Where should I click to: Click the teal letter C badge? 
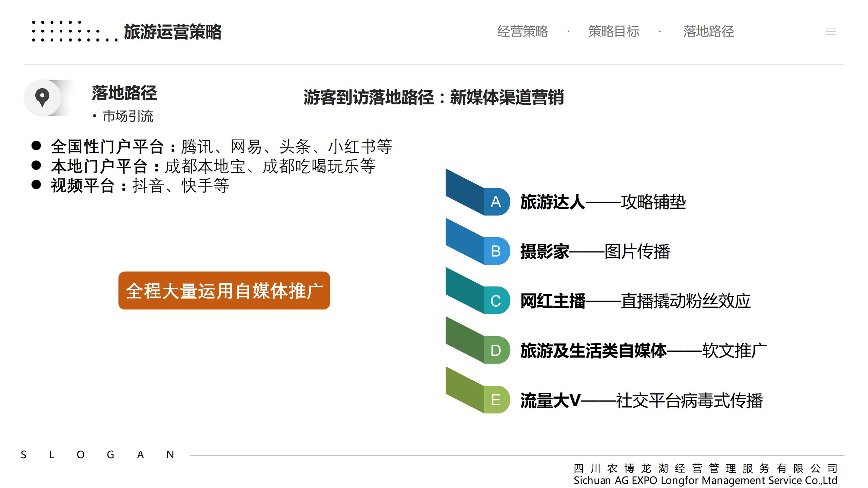(x=496, y=301)
